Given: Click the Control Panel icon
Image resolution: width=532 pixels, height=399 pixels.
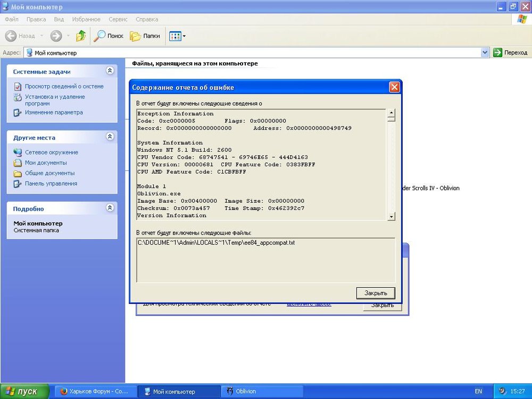Looking at the screenshot, I should pyautogui.click(x=18, y=184).
